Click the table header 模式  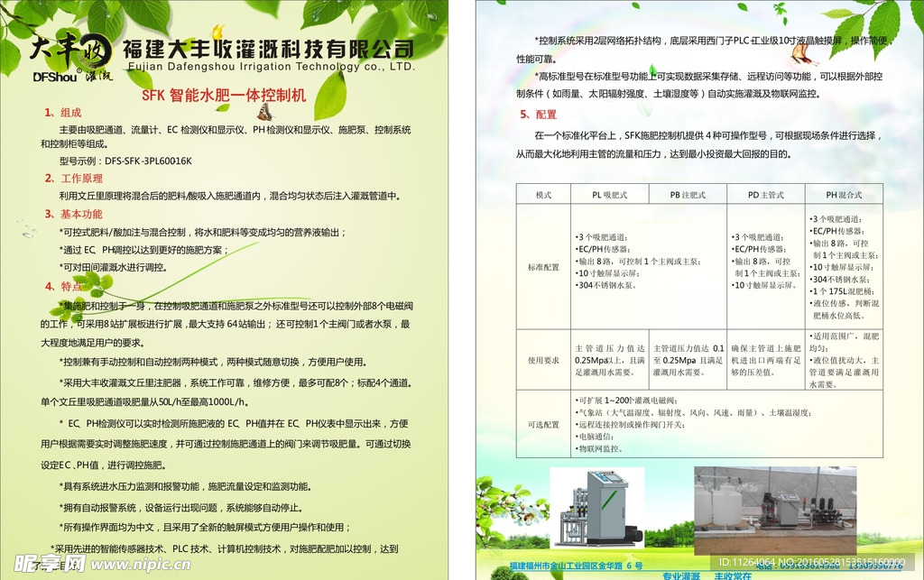[x=543, y=195]
